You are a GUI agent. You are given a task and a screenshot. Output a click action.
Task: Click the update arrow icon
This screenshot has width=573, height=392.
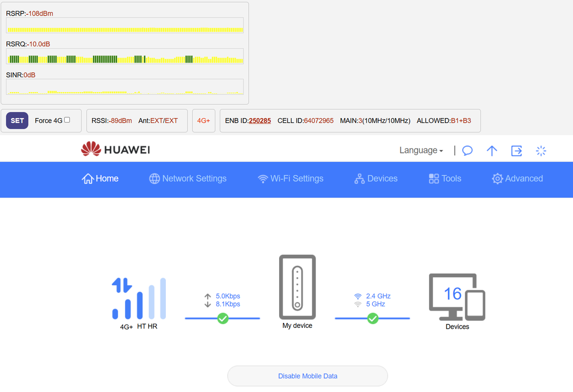[492, 150]
